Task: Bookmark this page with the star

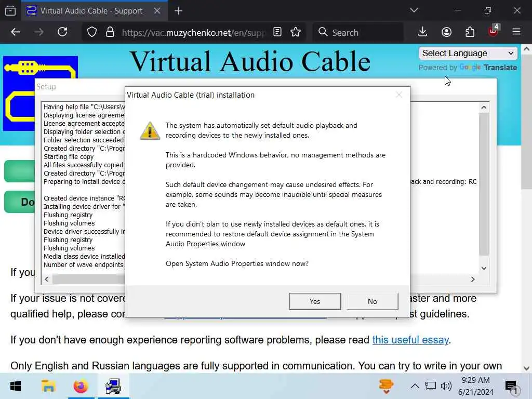Action: tap(296, 32)
